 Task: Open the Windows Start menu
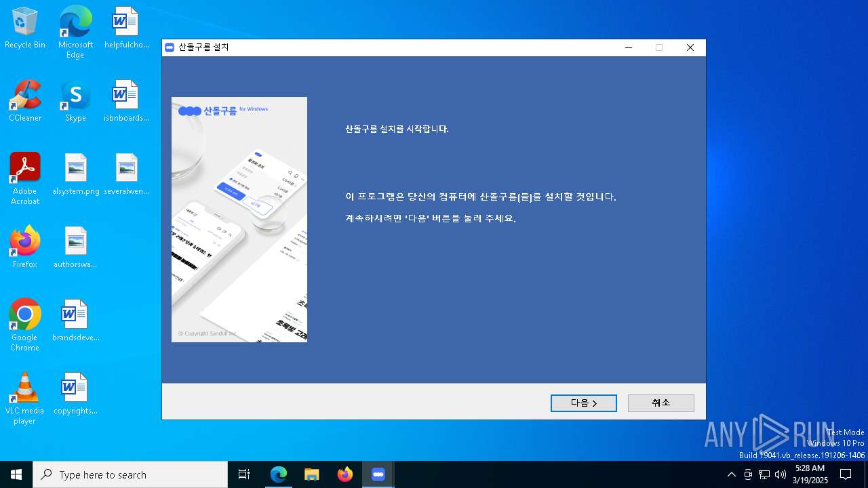coord(16,474)
